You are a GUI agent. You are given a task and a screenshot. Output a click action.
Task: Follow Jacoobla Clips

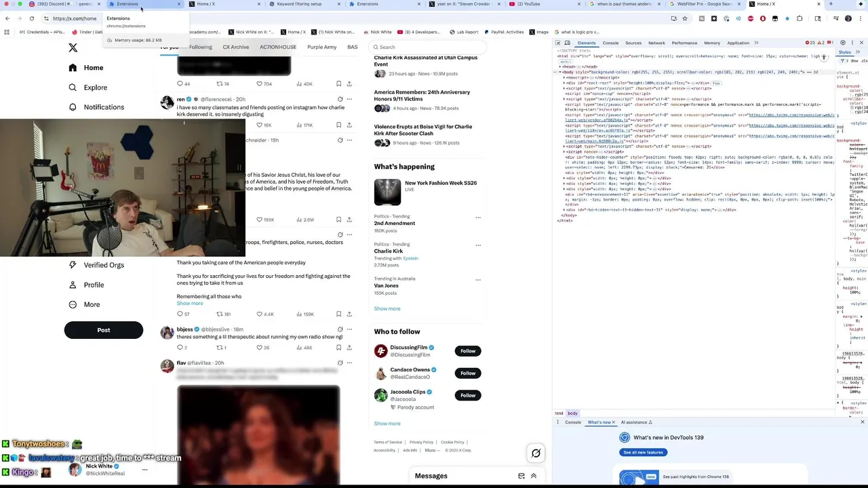[x=468, y=396]
